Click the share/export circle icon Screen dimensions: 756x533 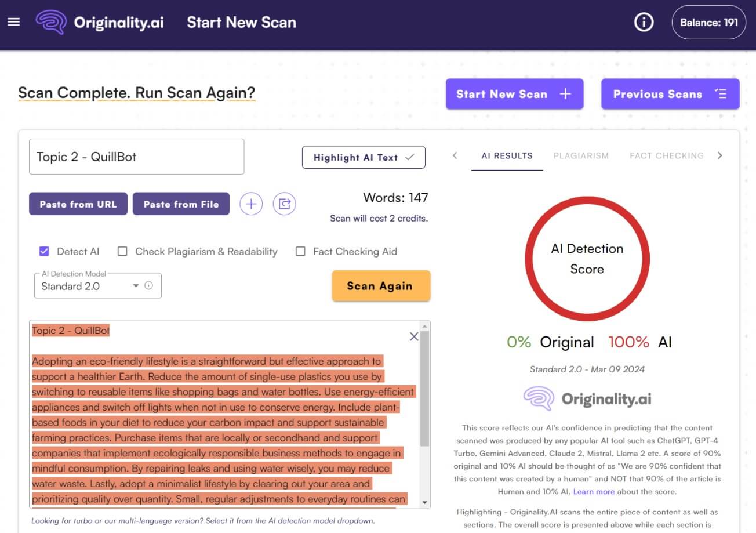click(284, 204)
